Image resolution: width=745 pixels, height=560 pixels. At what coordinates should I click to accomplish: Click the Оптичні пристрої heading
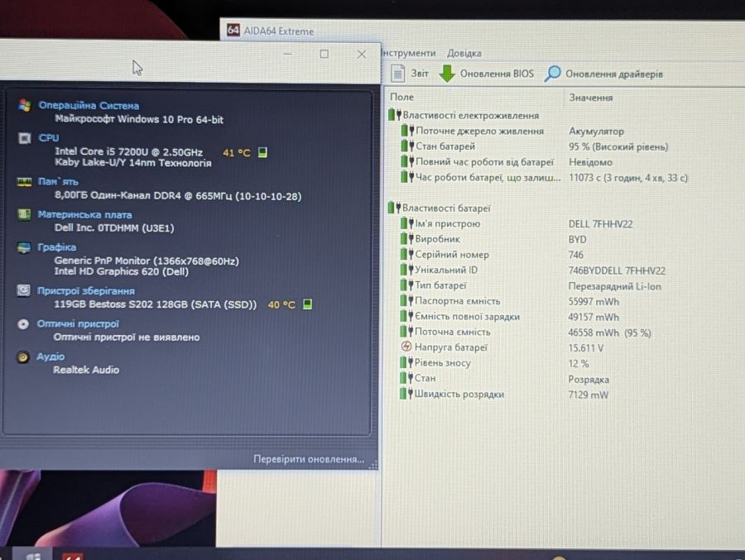78,324
